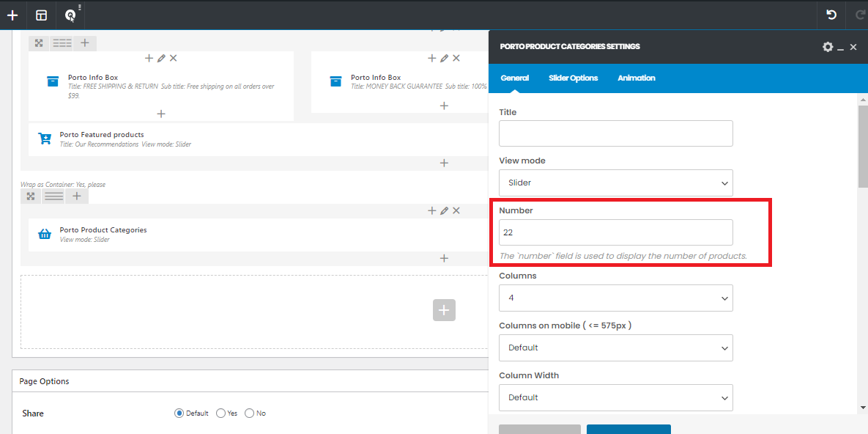The height and width of the screenshot is (434, 868).
Task: Click the row move handle above the Info Box columns
Action: [38, 43]
